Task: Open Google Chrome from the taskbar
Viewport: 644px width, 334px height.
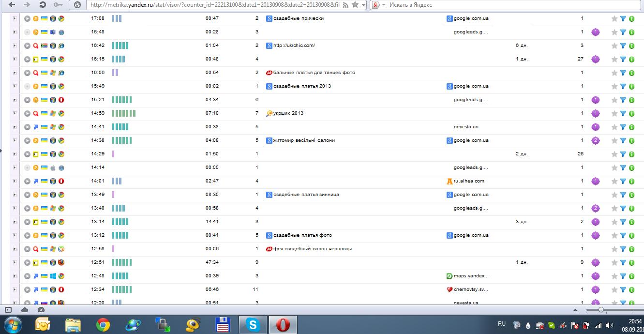Action: (x=103, y=324)
